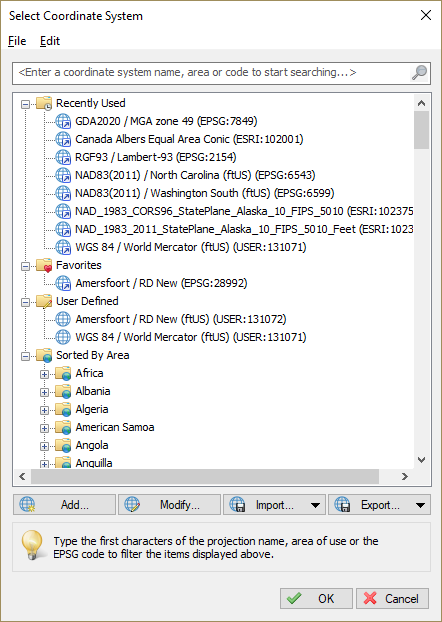This screenshot has height=622, width=442.
Task: Focus the coordinate system search field
Action: click(x=213, y=73)
